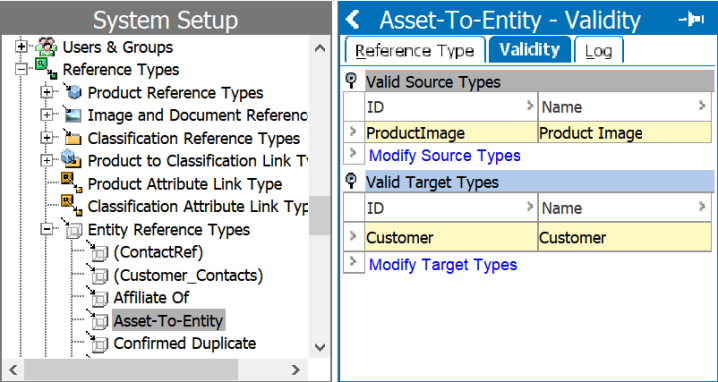This screenshot has width=718, height=382.
Task: Expand Product to Classification Link Types node
Action: tap(46, 161)
